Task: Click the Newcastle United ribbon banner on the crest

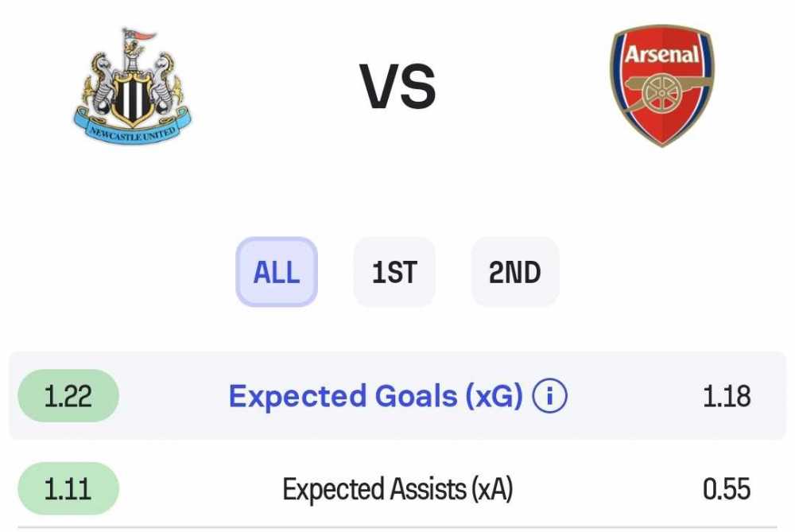Action: coord(132,126)
